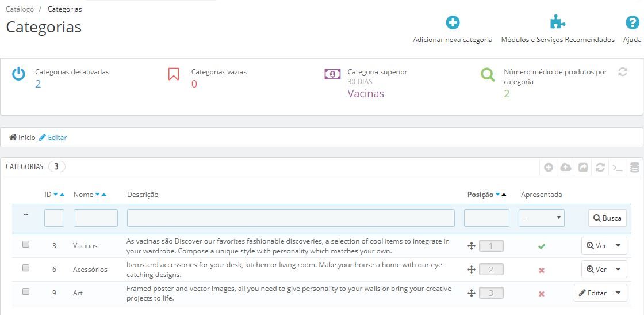Click the refresh list icon in table toolbar
The width and height of the screenshot is (644, 315).
[600, 167]
